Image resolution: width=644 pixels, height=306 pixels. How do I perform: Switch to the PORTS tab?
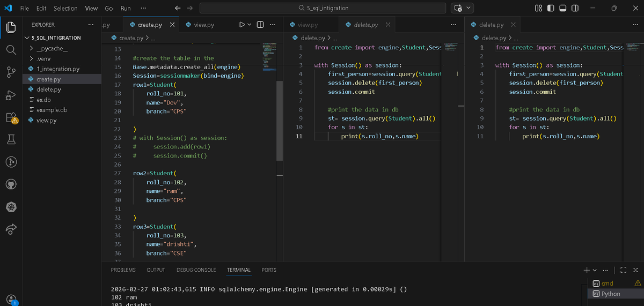tap(269, 270)
